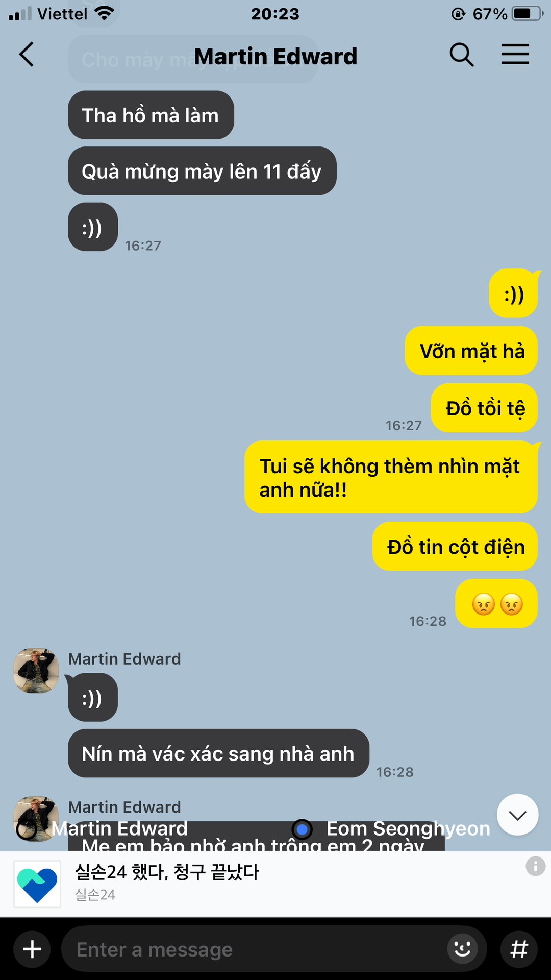Select the angry emoji message bubble
The image size is (551, 980).
tap(496, 603)
